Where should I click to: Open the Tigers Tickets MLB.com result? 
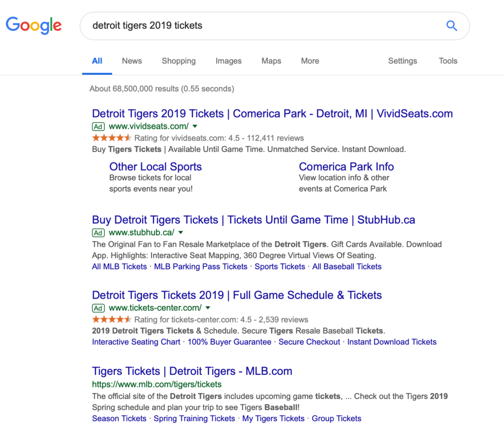192,371
